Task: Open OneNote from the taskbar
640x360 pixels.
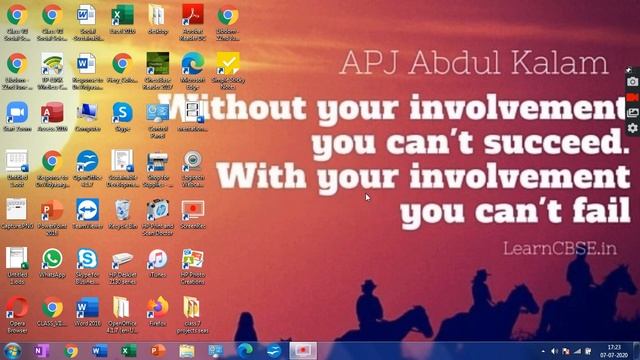Action: [41, 351]
